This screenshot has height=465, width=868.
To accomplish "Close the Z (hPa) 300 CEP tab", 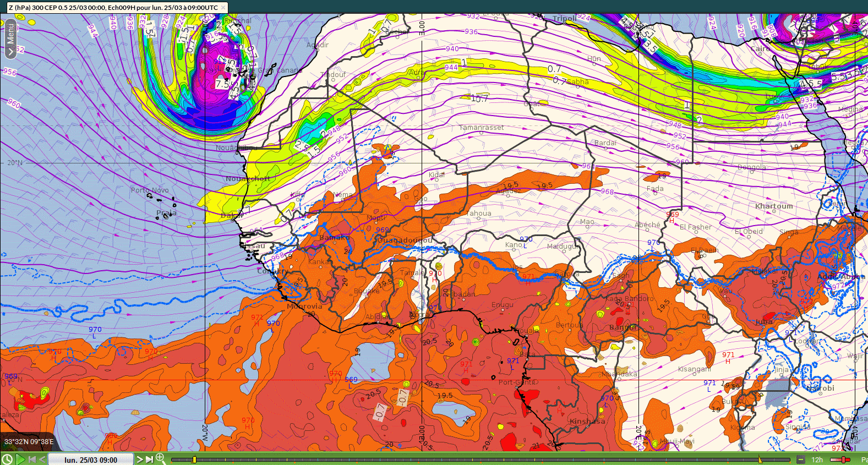I will point(223,8).
